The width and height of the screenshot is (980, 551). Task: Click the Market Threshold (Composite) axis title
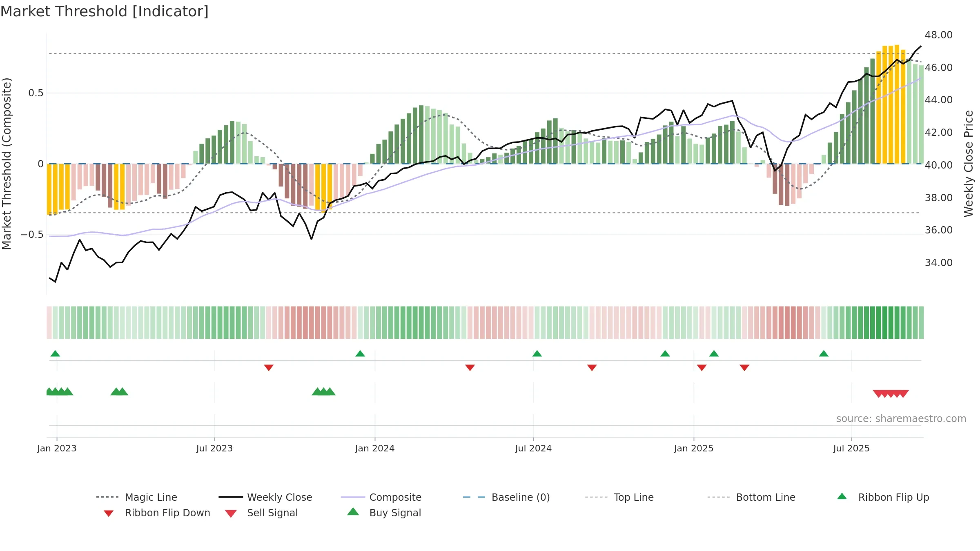[x=7, y=163]
